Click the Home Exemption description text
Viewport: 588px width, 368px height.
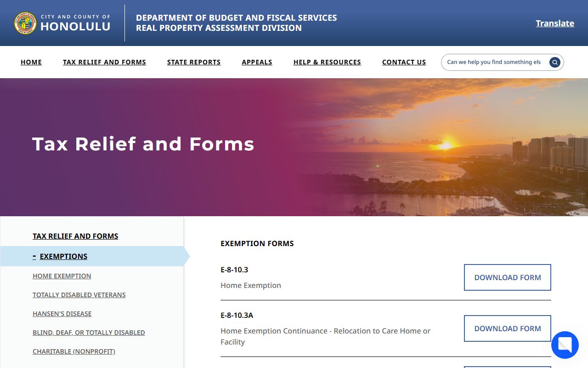click(x=251, y=285)
